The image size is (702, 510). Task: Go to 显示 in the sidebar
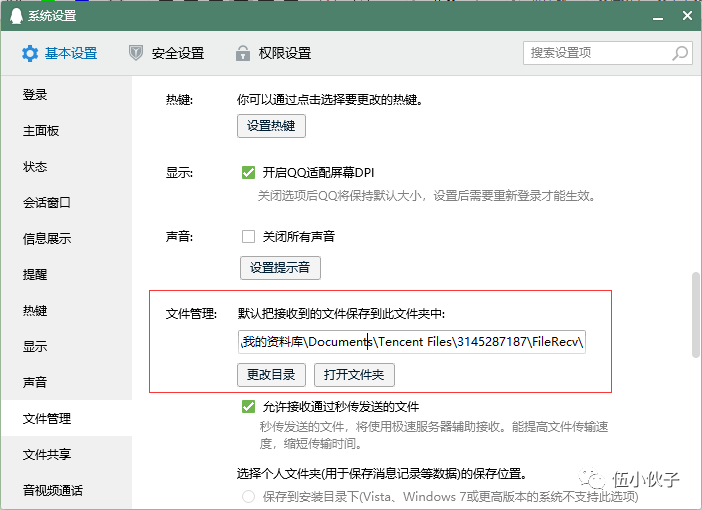click(66, 347)
